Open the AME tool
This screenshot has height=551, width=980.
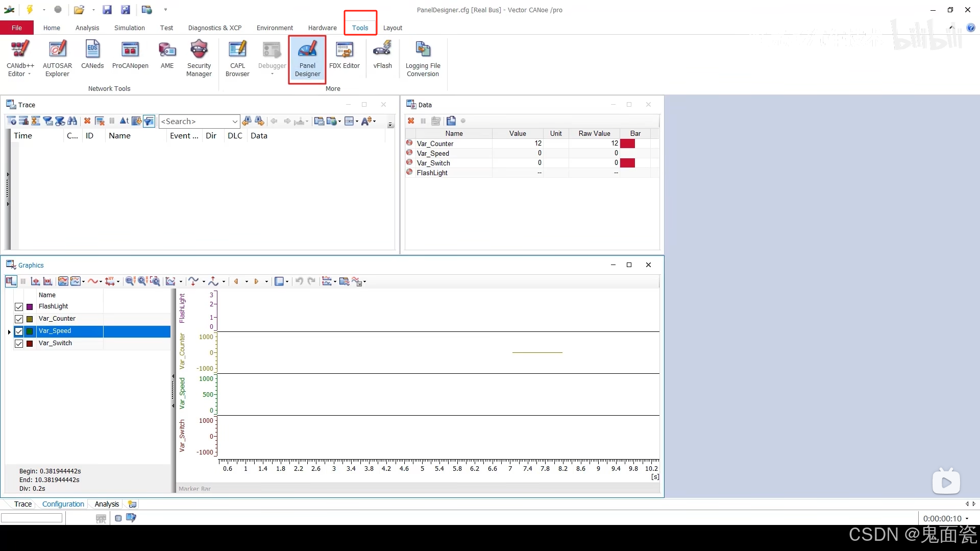[x=167, y=55]
